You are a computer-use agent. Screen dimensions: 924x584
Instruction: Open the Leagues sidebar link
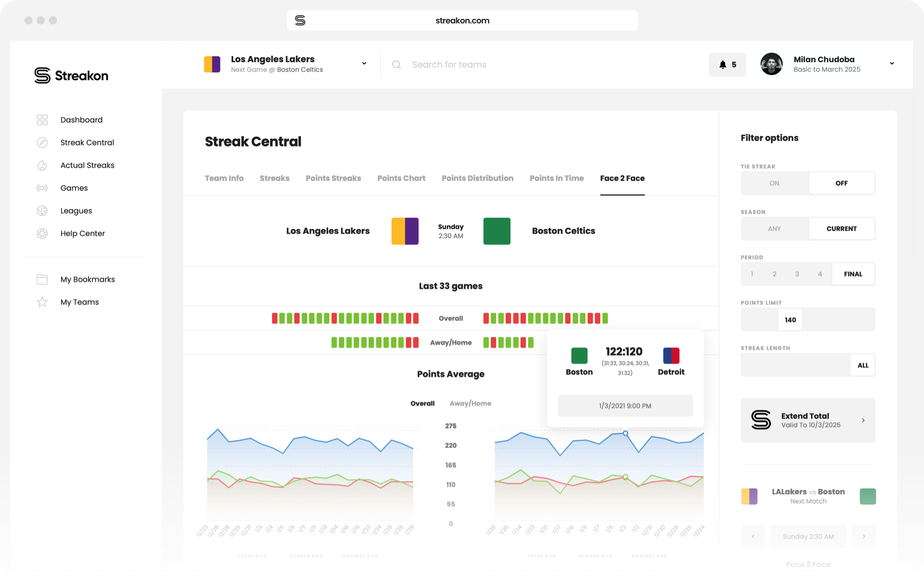pos(76,211)
